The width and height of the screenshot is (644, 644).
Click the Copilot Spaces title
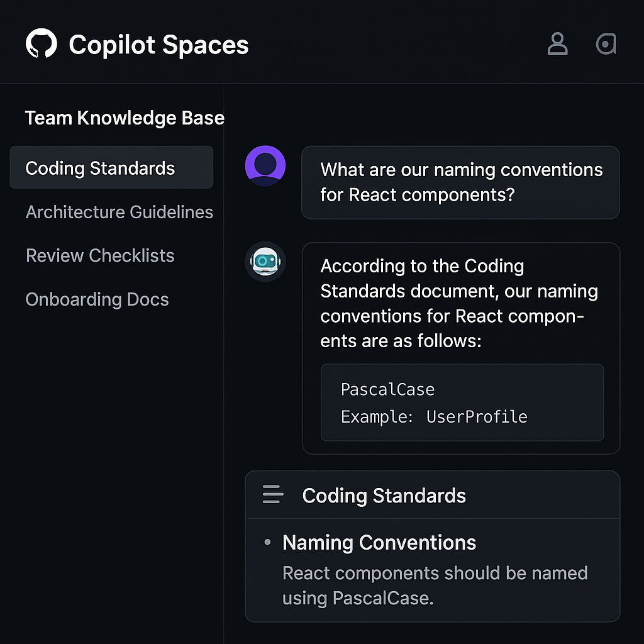158,45
